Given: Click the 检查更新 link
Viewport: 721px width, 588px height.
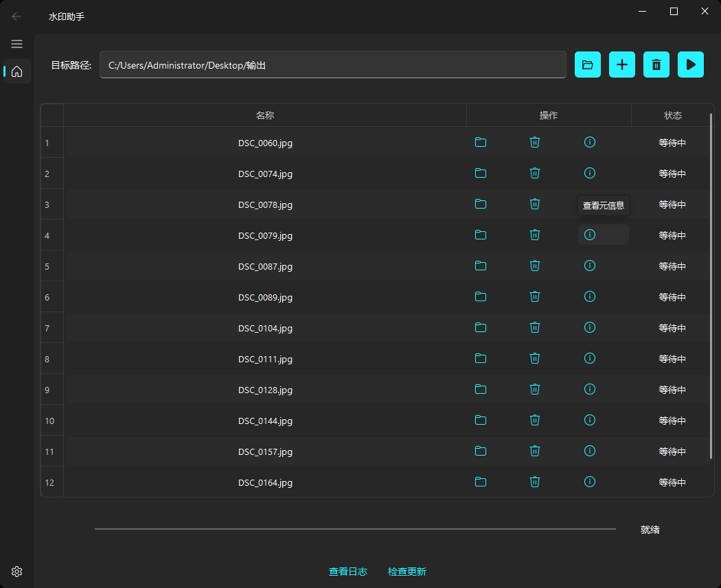Looking at the screenshot, I should point(407,572).
